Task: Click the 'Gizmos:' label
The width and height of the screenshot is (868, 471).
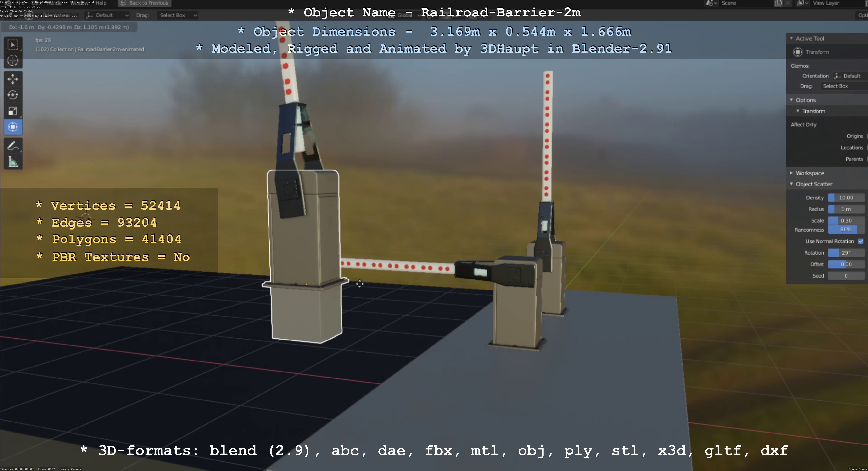Action: click(x=800, y=66)
